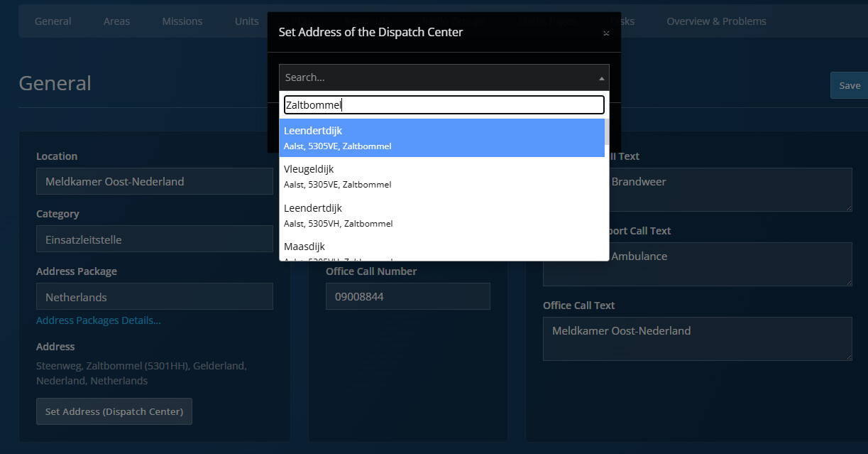Edit the Office Call Number field
The image size is (868, 454).
pyautogui.click(x=407, y=296)
